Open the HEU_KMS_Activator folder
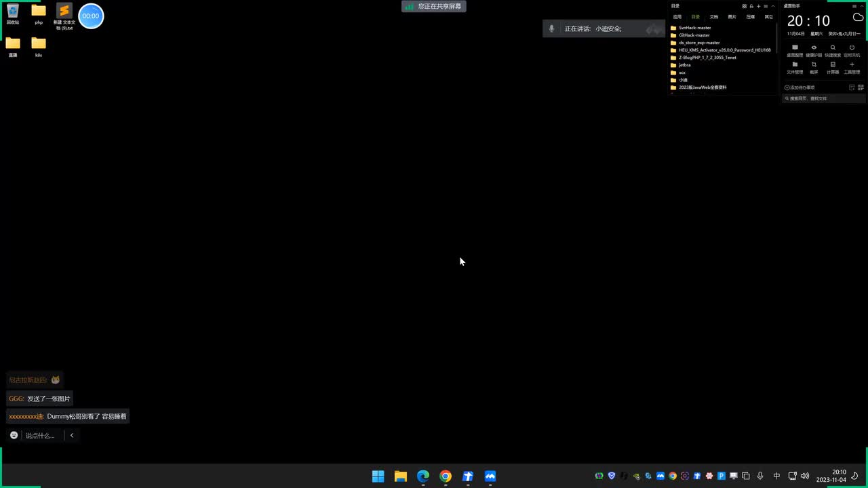Viewport: 868px width, 488px height. (722, 50)
